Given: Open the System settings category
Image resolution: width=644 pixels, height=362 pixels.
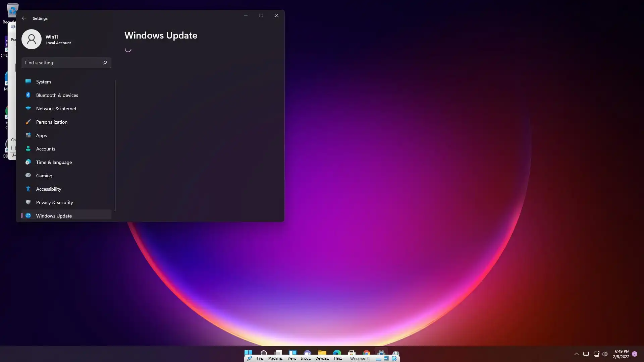Looking at the screenshot, I should pyautogui.click(x=43, y=82).
